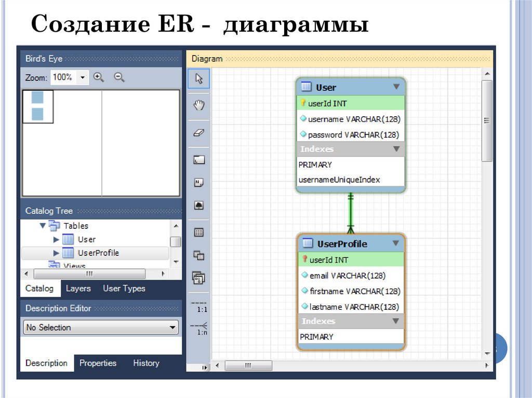The image size is (532, 398).
Task: Click the zoom in magnifier in Bird's Eye
Action: tap(99, 77)
